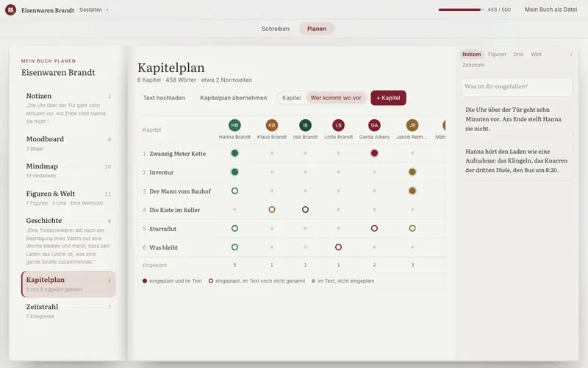Select the Orte tab in right panel
Screen dimensions: 588x368
click(x=518, y=54)
